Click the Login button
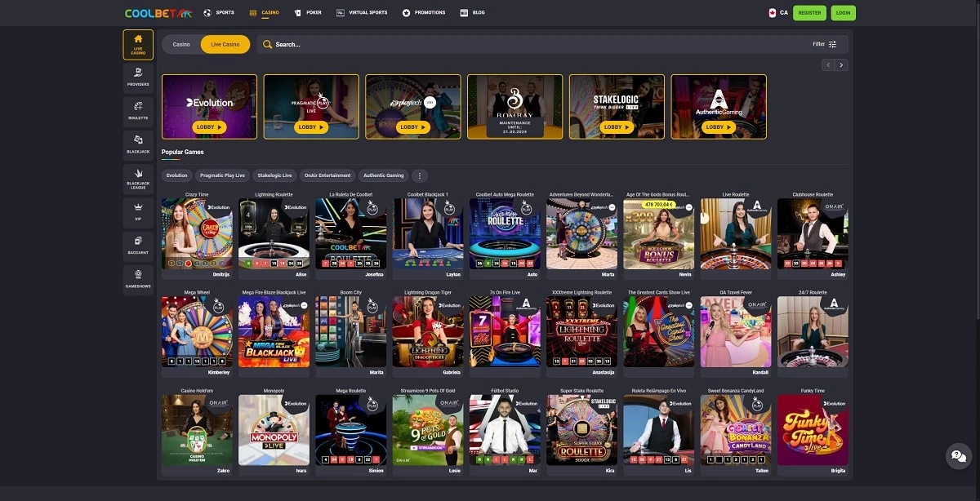This screenshot has height=501, width=980. (x=844, y=13)
